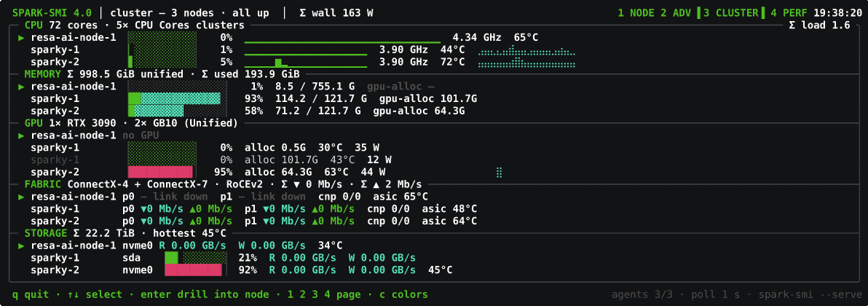Select the resa-ai-node-1 arrow in CPU section
Image resolution: width=868 pixels, height=306 pixels.
(x=21, y=38)
